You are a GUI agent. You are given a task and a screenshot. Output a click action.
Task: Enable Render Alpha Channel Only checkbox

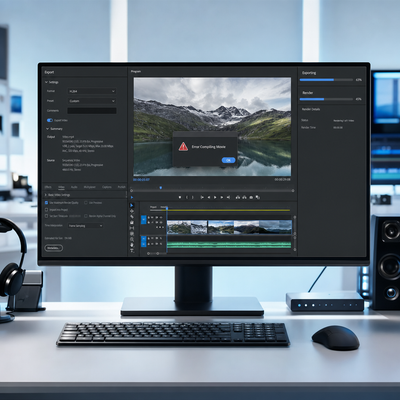click(86, 216)
